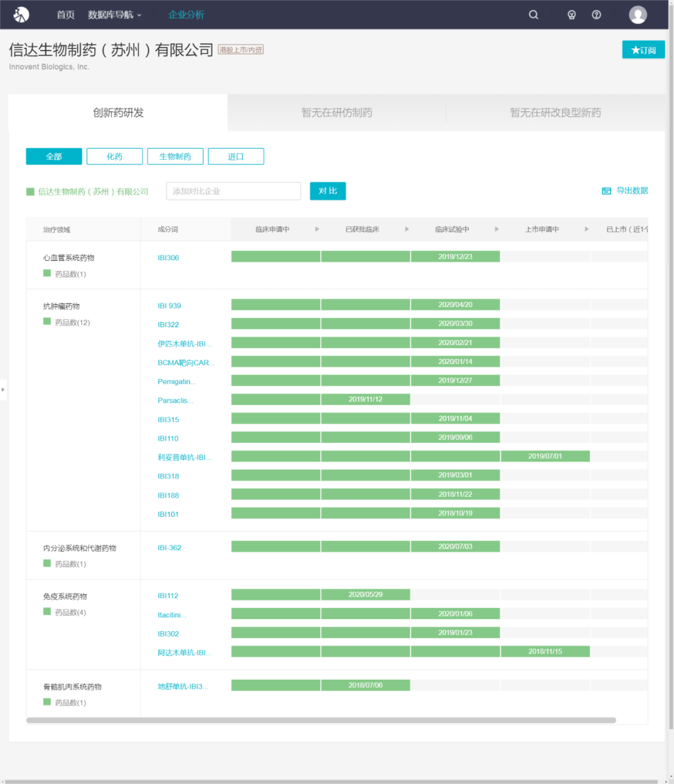The width and height of the screenshot is (674, 784).
Task: Toggle 药品数(12) swatch under 抗肿瘤药物
Action: (47, 321)
